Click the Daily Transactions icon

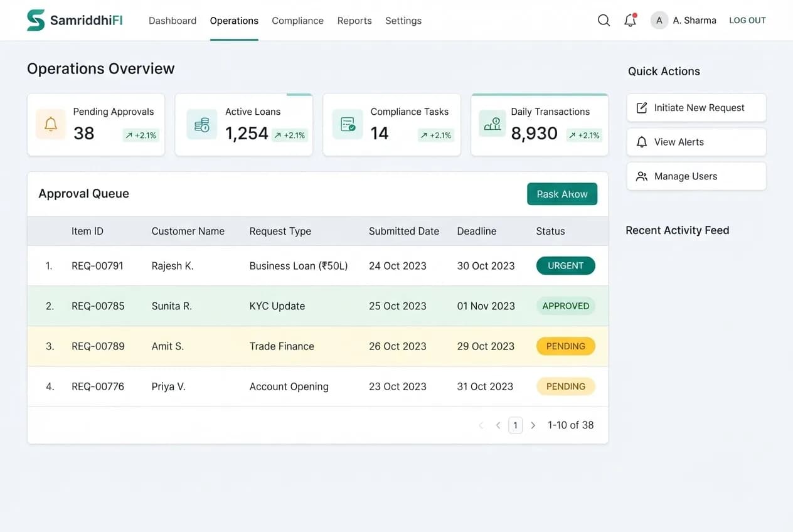(x=492, y=124)
